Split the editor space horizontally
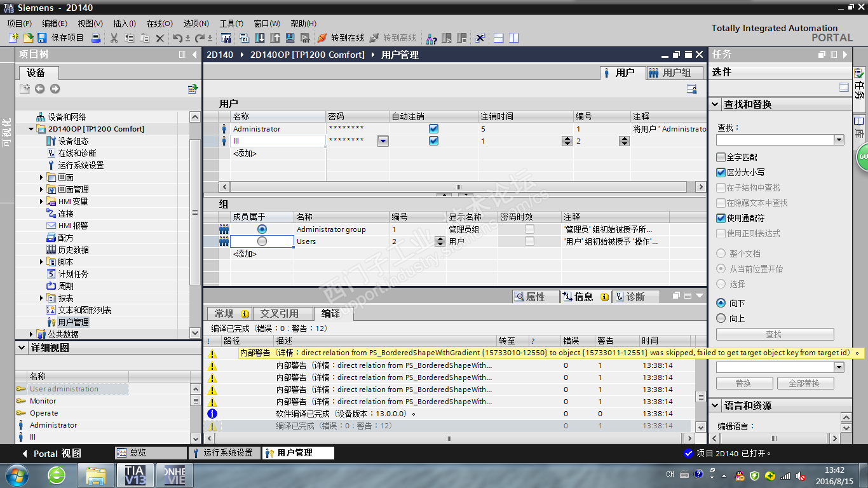The height and width of the screenshot is (488, 868). [x=499, y=38]
